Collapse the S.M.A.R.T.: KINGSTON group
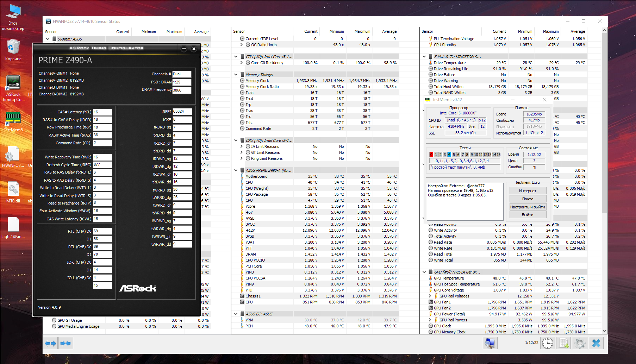The width and height of the screenshot is (636, 364). coord(424,57)
